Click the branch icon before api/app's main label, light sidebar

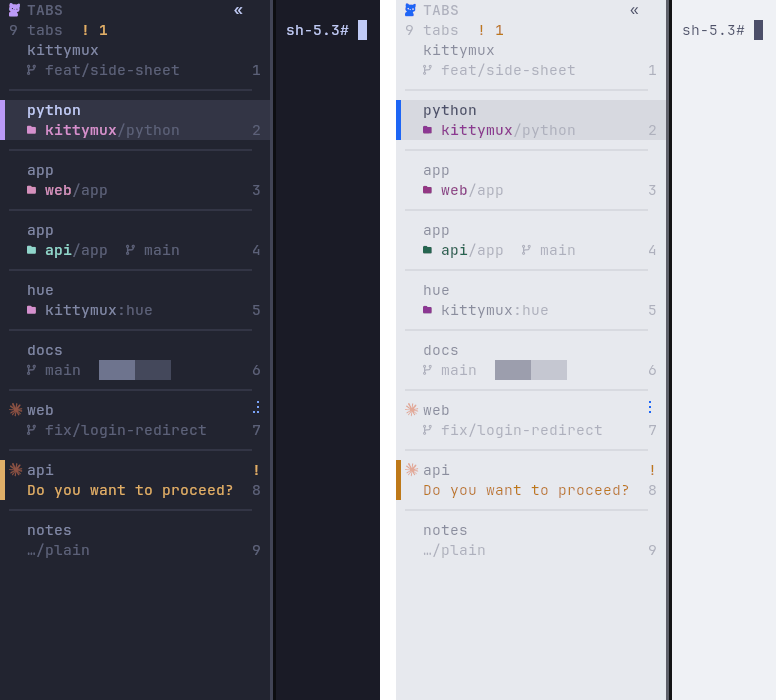coord(526,250)
